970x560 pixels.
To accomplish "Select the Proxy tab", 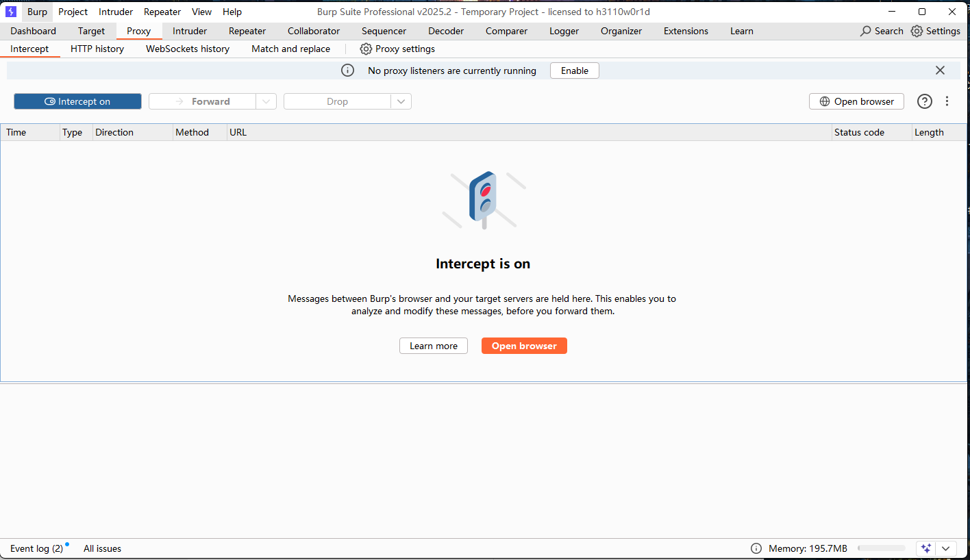I will coord(139,31).
